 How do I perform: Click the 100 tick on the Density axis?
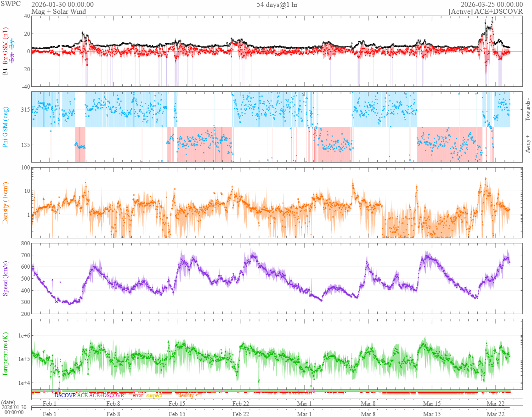click(25, 168)
